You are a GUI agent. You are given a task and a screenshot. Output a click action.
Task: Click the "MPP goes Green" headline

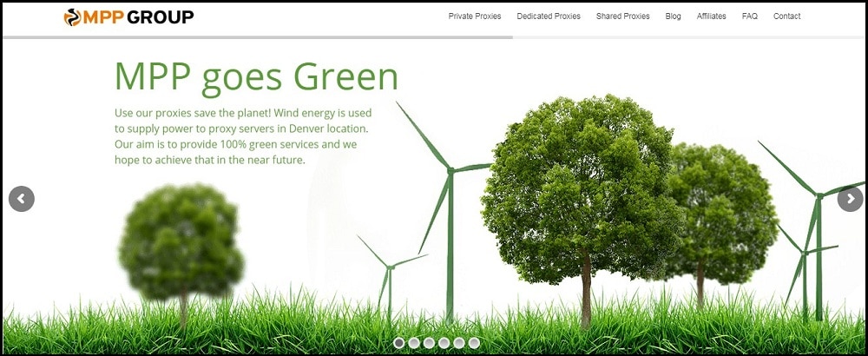click(x=256, y=77)
